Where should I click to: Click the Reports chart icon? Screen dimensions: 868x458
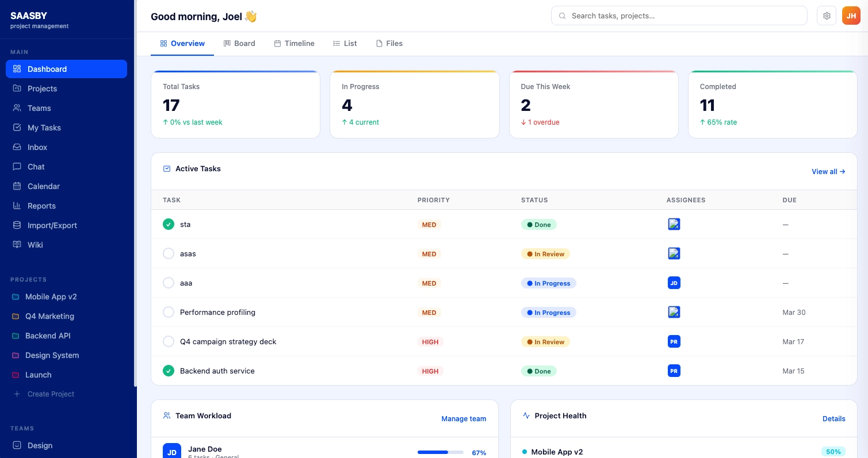click(x=18, y=206)
